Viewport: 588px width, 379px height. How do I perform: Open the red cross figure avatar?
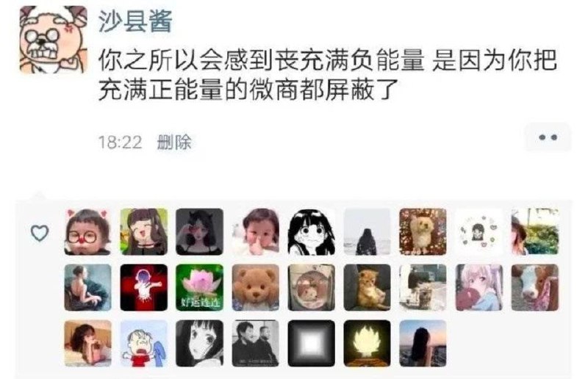click(143, 287)
